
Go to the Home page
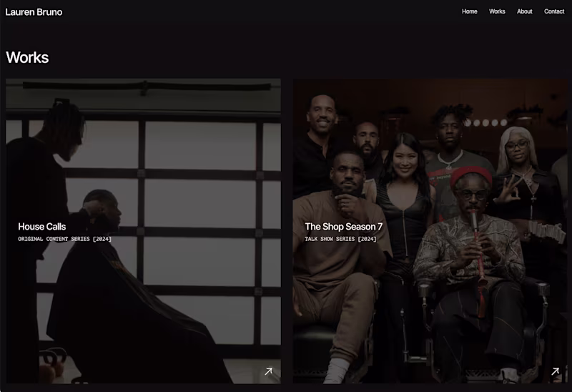(470, 11)
